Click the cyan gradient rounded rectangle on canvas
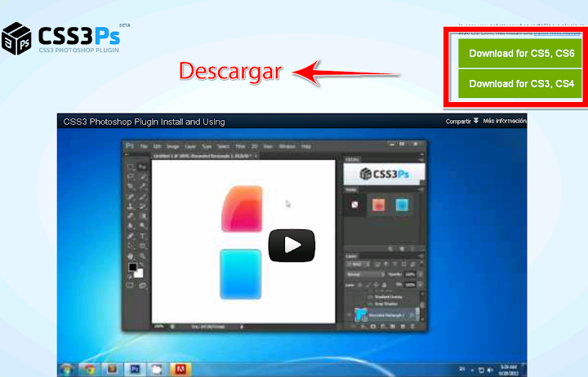This screenshot has height=377, width=588. (x=241, y=274)
